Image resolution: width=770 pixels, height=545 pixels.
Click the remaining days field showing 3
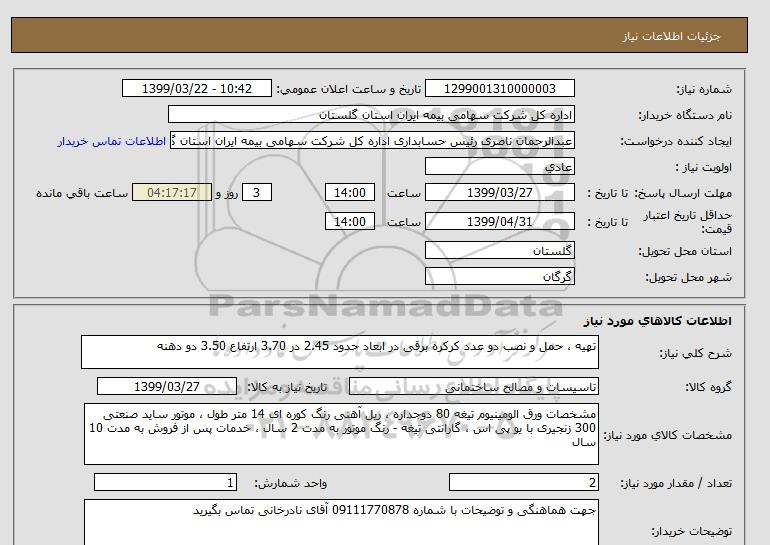[256, 192]
